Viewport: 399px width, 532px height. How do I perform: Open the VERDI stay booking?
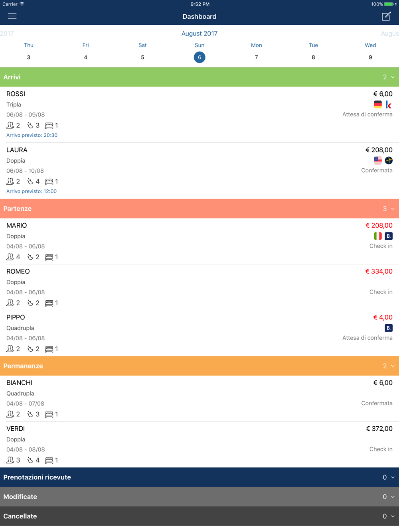coord(199,444)
